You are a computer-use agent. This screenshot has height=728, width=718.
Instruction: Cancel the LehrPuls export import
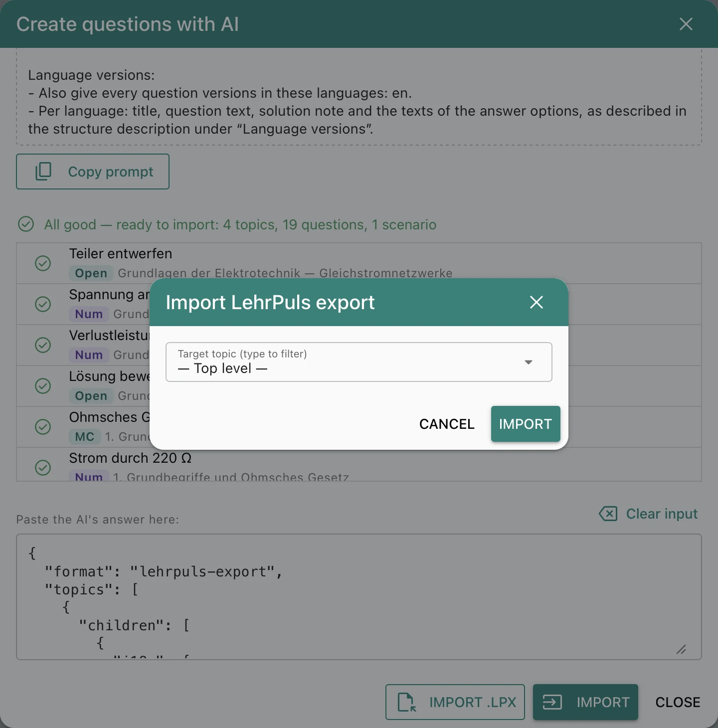click(x=447, y=424)
